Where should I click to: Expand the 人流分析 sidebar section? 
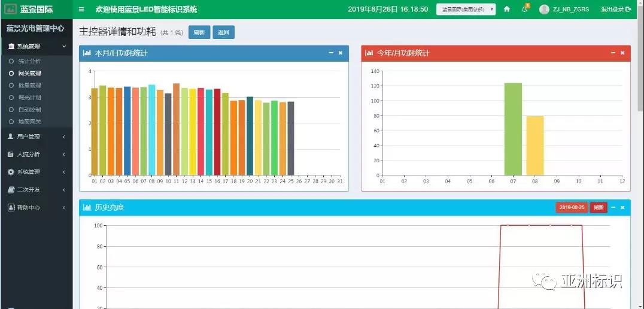point(36,154)
